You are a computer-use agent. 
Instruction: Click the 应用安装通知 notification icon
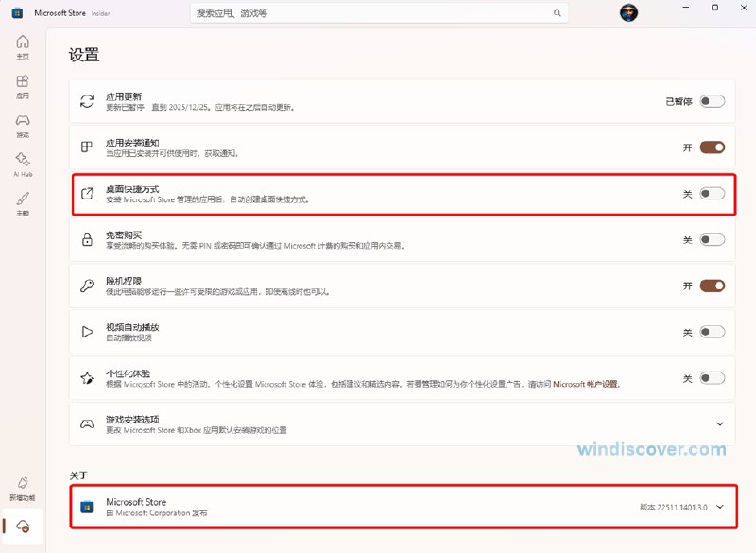point(87,147)
